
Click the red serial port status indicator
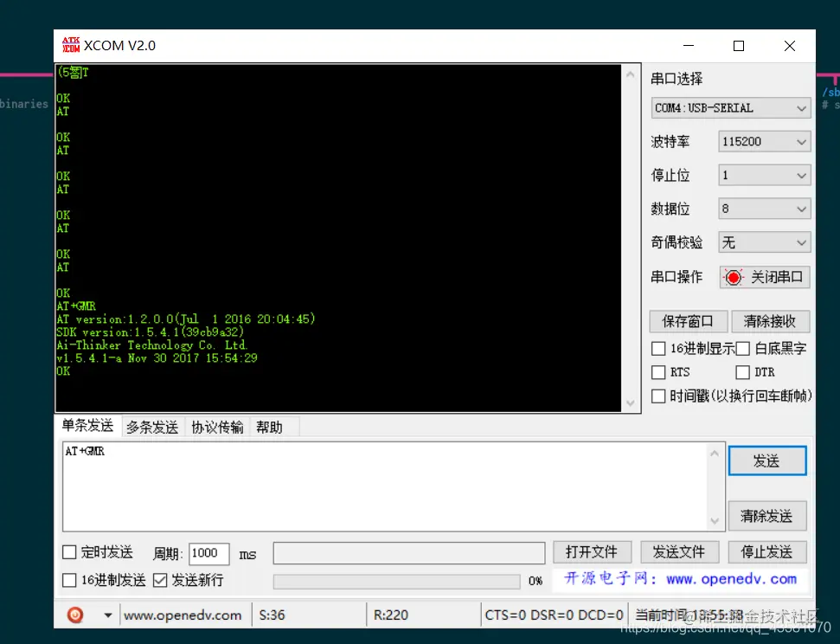coord(733,277)
